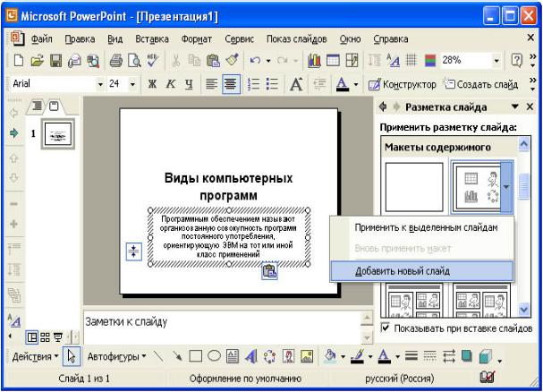Image resolution: width=543 pixels, height=392 pixels.
Task: Print the presentation
Action: click(x=116, y=61)
